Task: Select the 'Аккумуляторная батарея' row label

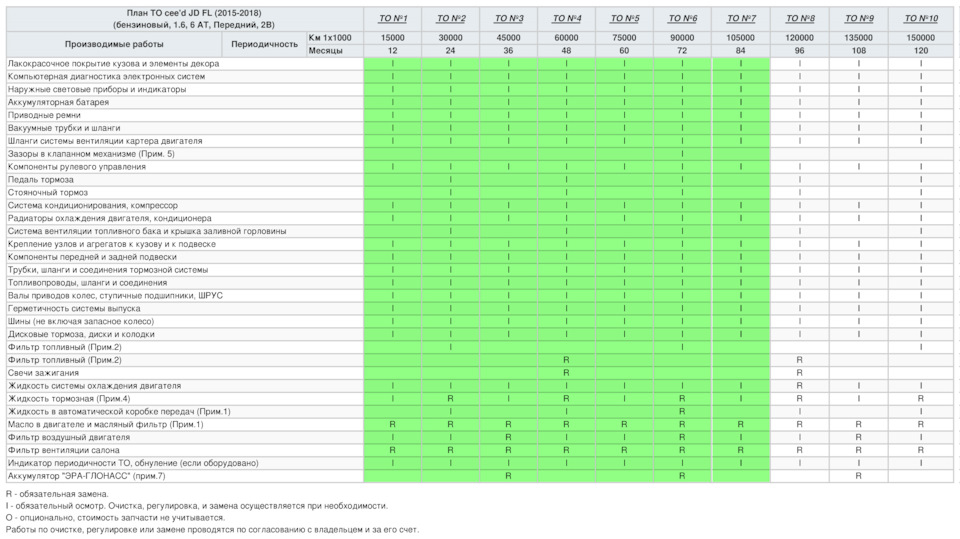Action: 58,102
